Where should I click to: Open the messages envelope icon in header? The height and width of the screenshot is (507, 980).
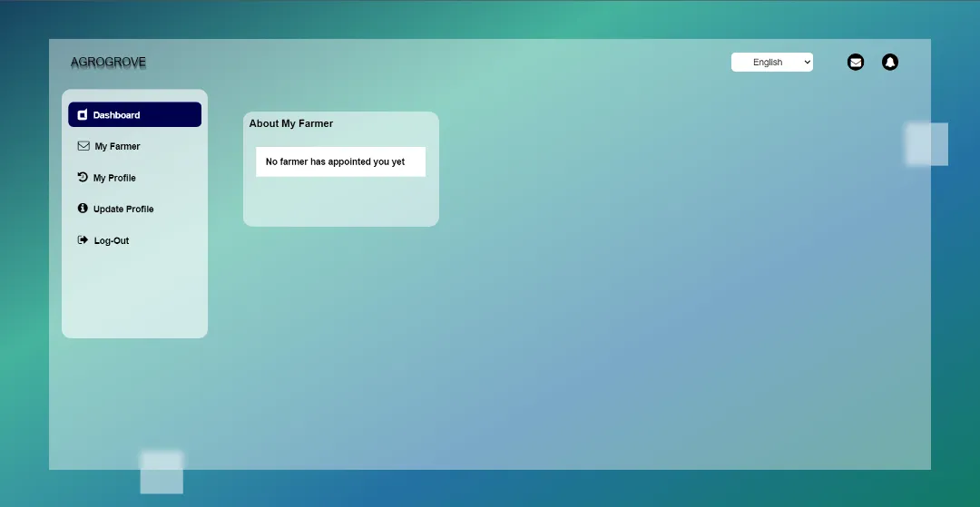coord(855,62)
